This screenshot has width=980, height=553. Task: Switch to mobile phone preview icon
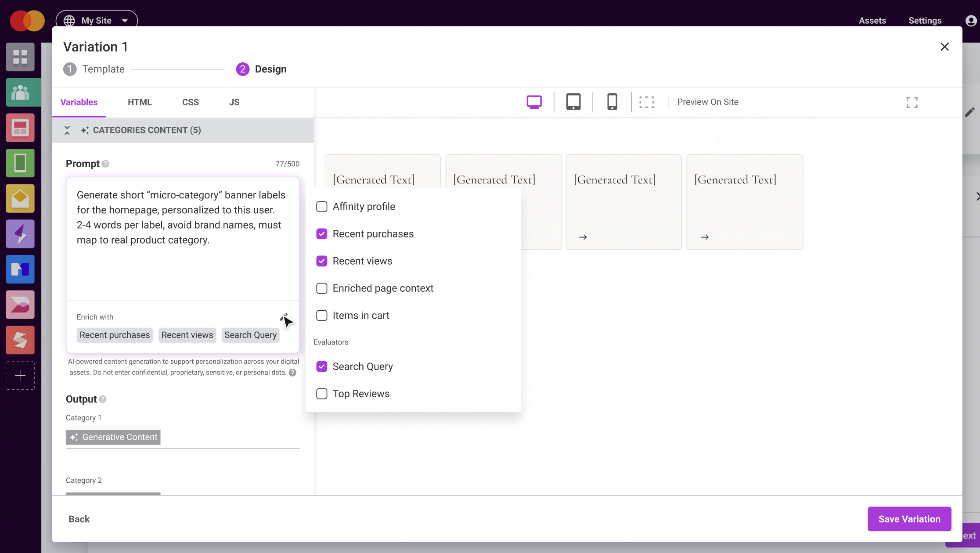click(612, 102)
